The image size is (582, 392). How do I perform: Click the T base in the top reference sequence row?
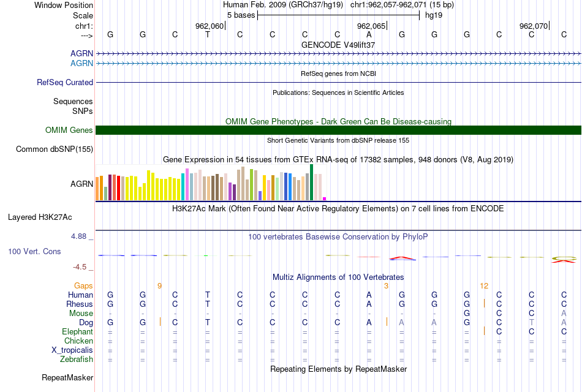[208, 34]
